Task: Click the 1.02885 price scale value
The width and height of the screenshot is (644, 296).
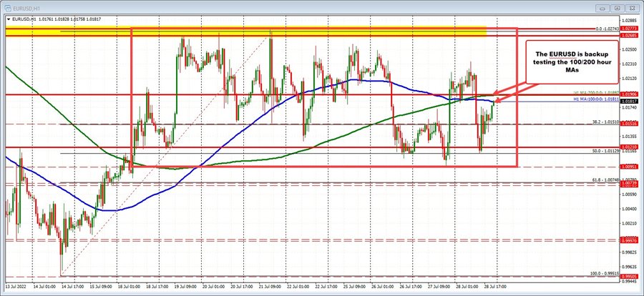Action: tap(629, 20)
